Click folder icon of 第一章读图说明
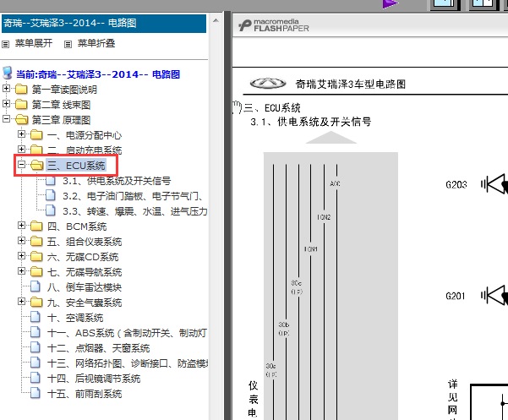508x420 pixels. coord(21,89)
